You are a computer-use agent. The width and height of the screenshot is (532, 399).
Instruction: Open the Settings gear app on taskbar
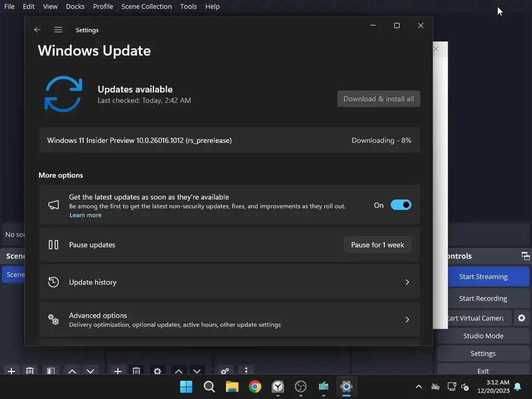[x=347, y=387]
